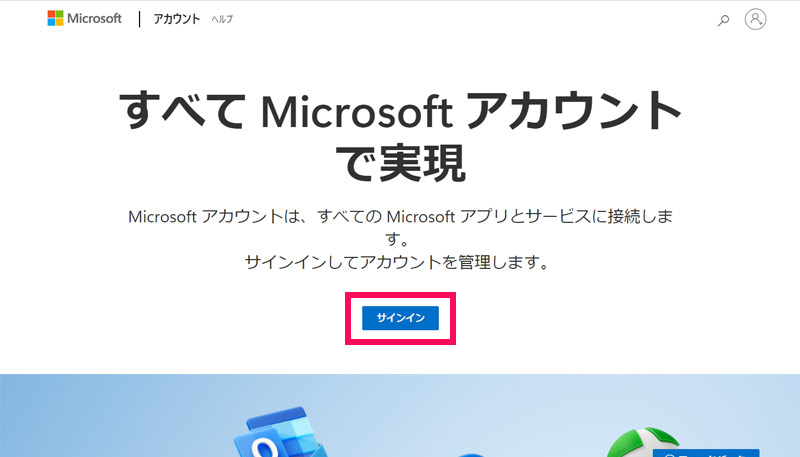Click the Outlook app icon in banner
The image size is (800, 457).
(280, 434)
